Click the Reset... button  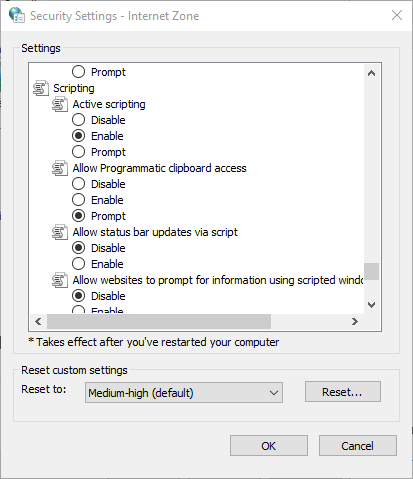pos(343,392)
